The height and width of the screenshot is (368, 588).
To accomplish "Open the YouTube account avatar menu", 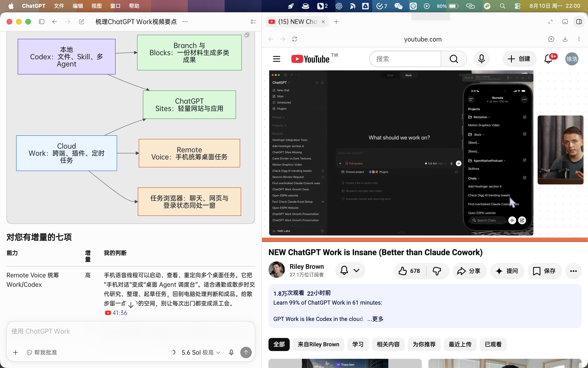I will pos(571,59).
